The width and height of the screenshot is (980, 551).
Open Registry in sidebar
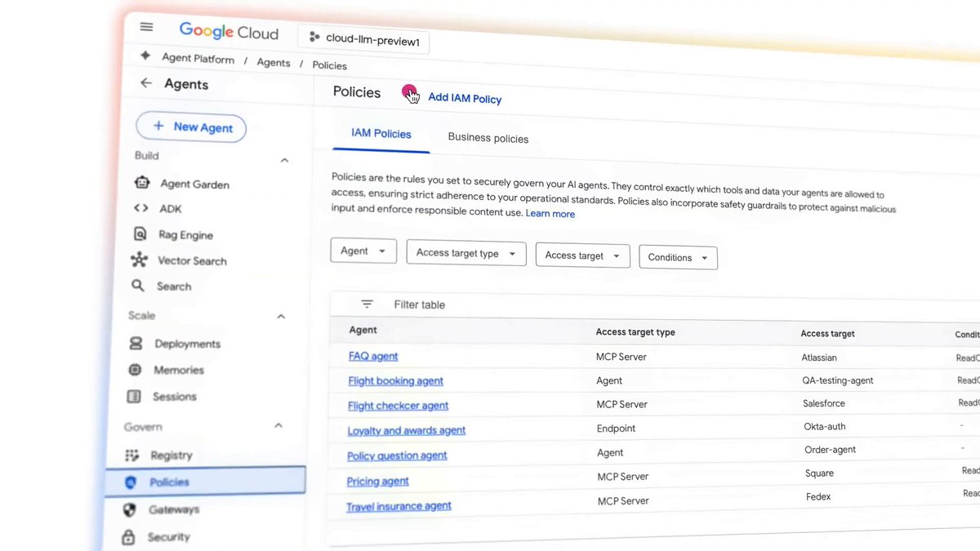tap(171, 455)
